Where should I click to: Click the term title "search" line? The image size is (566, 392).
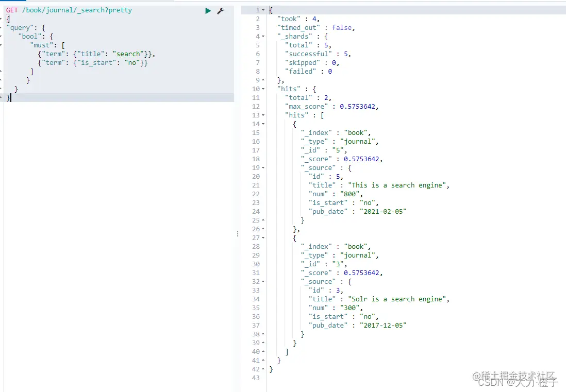click(x=96, y=54)
